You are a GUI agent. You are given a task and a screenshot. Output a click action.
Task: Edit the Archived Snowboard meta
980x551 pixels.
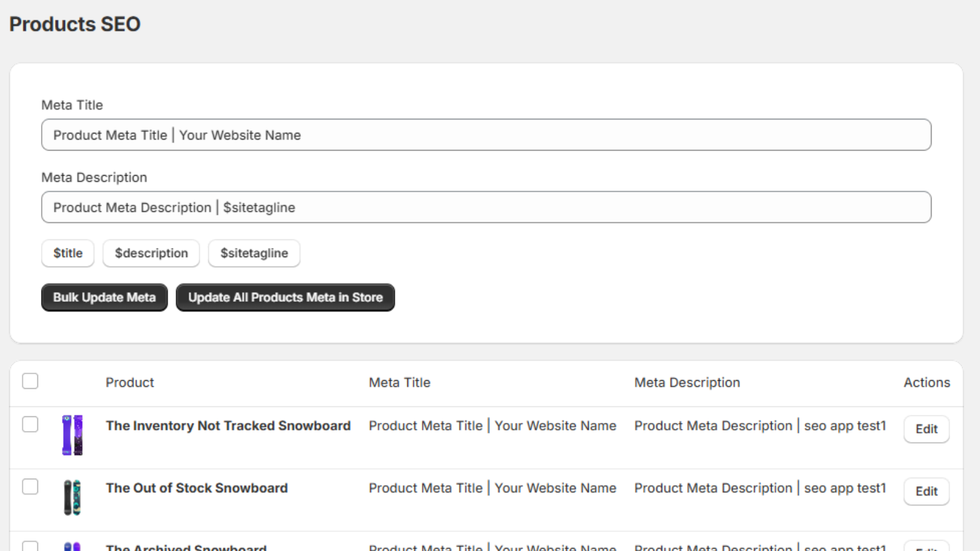click(x=926, y=547)
